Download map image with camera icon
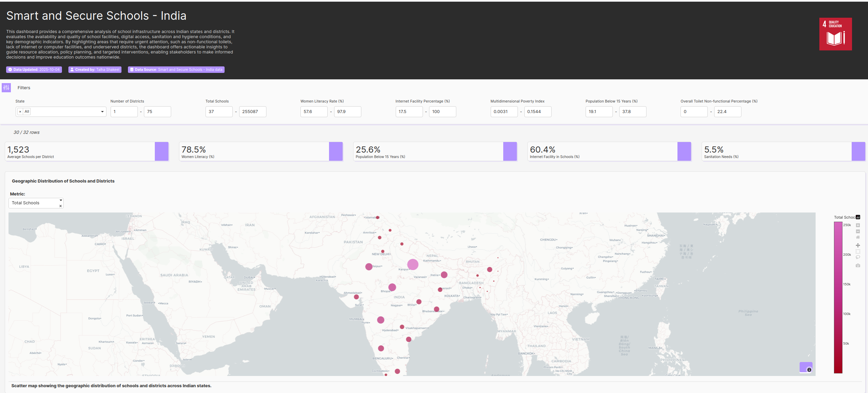This screenshot has width=868, height=393. point(858,265)
